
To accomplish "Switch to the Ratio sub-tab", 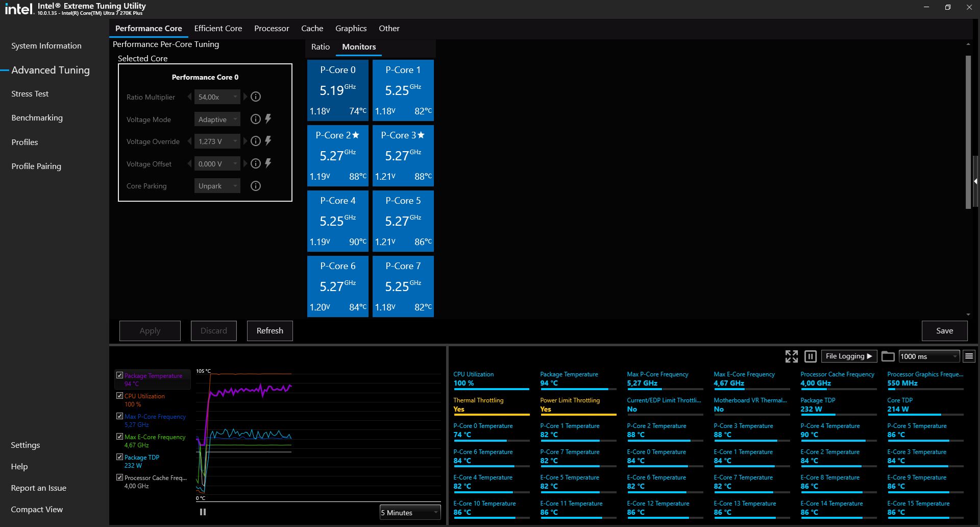I will click(321, 46).
